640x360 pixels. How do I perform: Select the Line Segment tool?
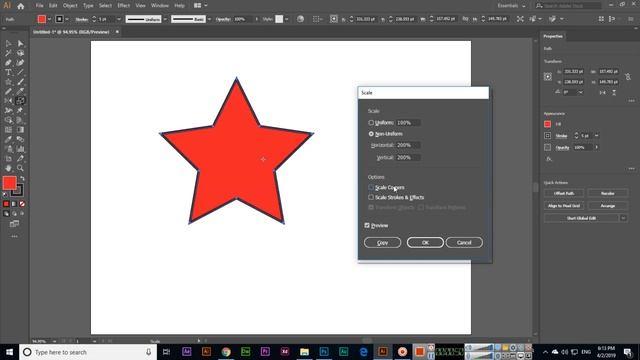[20, 72]
